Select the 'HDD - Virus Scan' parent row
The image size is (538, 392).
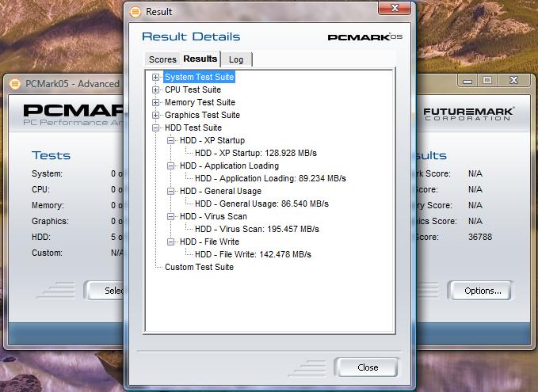tap(213, 217)
